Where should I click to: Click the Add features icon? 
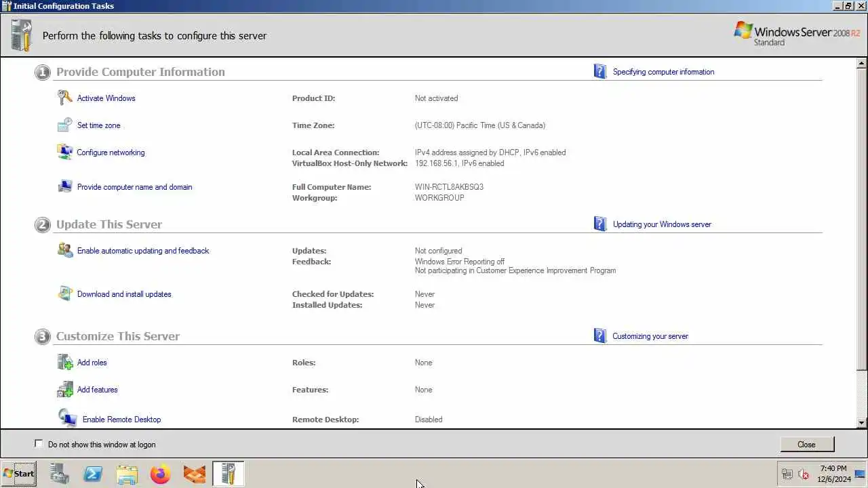click(x=65, y=390)
